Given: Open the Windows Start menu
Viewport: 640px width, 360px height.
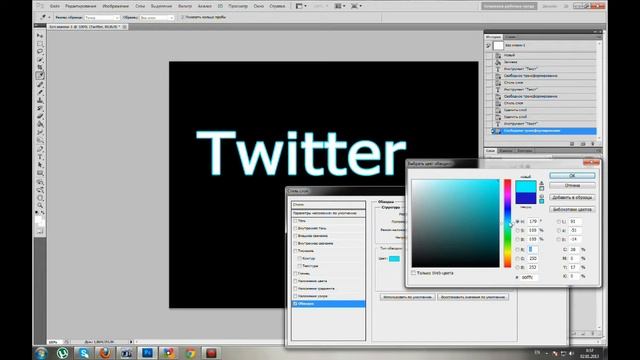Looking at the screenshot, I should coord(41,353).
